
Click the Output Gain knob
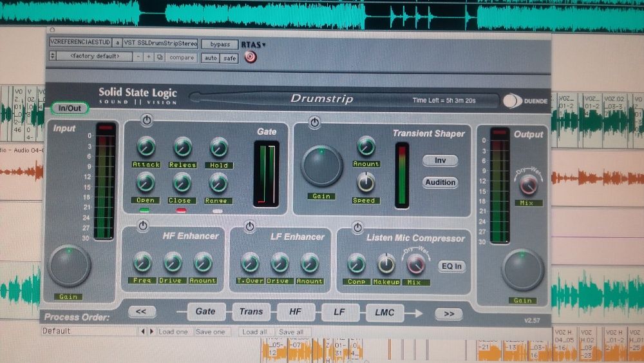tap(523, 270)
